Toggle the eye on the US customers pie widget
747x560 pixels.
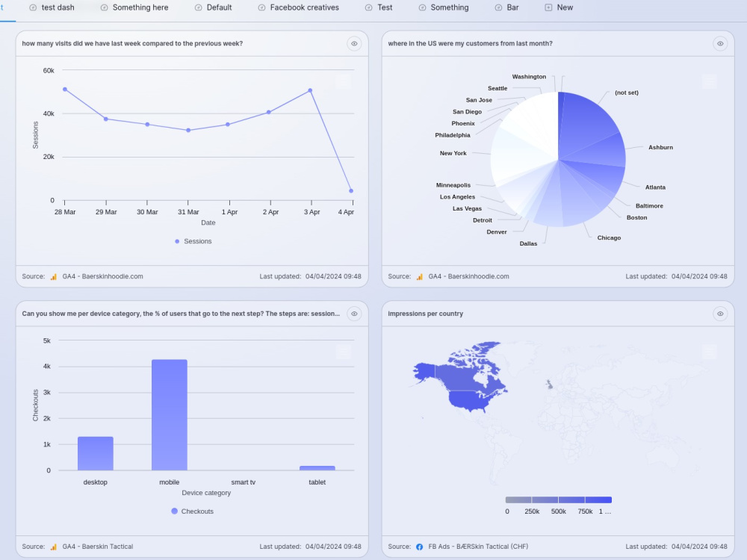(719, 43)
